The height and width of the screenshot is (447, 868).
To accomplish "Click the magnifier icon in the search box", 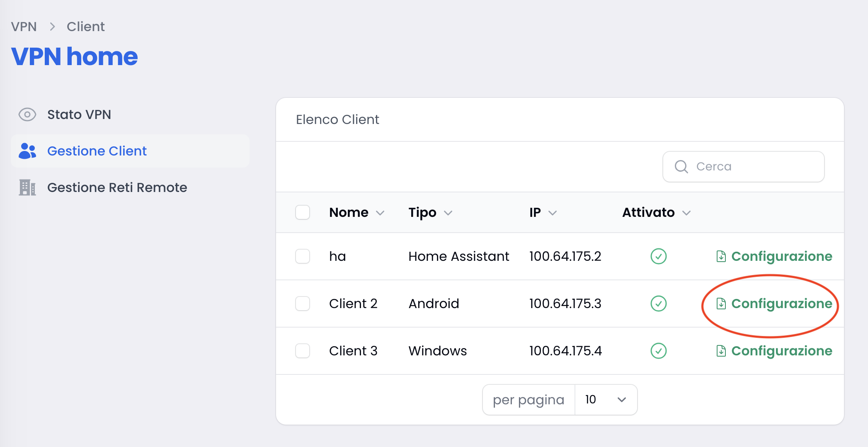I will point(681,167).
